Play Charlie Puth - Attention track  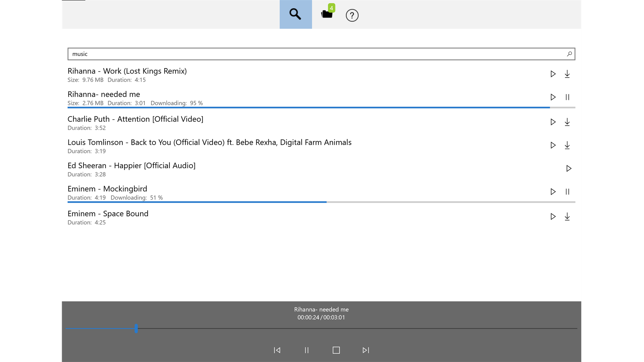553,122
